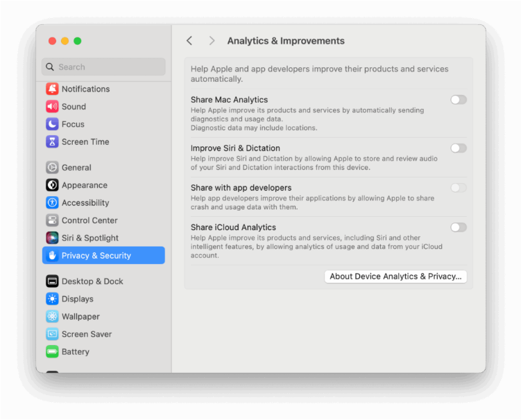Open Displays settings label
This screenshot has height=420, width=521.
click(78, 299)
